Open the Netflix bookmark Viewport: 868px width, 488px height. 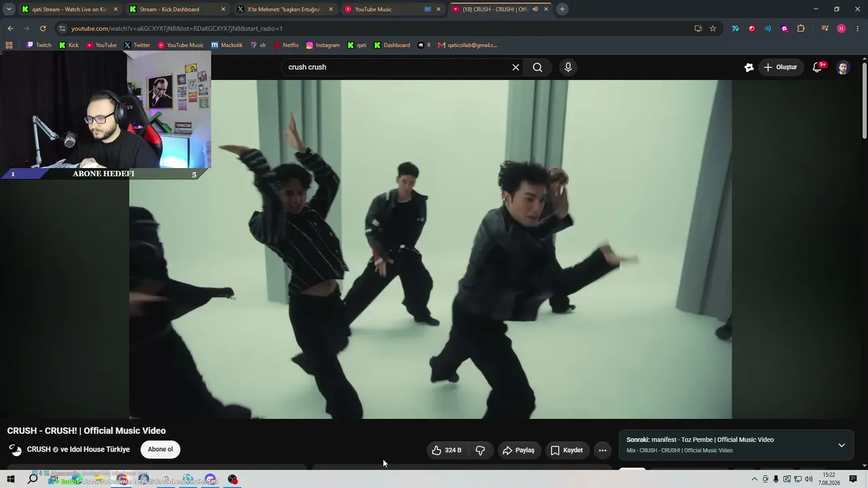(x=286, y=45)
